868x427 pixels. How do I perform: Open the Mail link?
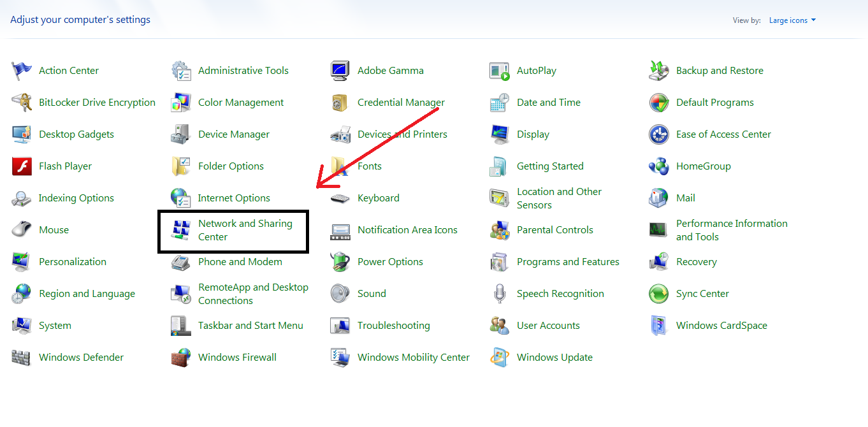tap(686, 198)
